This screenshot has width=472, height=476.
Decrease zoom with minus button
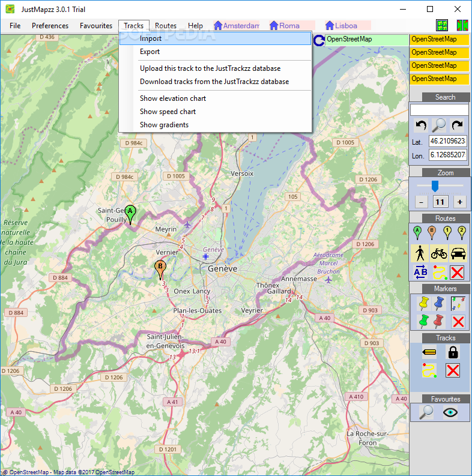pos(422,202)
